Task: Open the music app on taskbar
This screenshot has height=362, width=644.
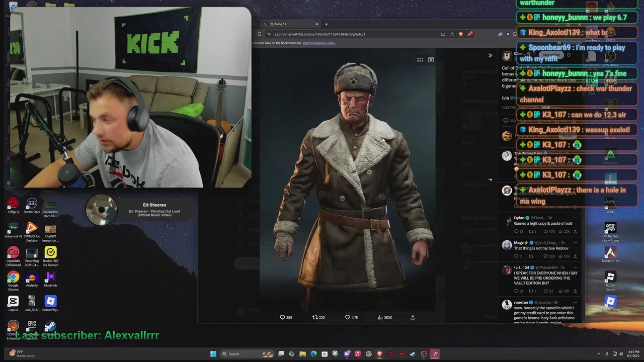Action: [x=358, y=354]
